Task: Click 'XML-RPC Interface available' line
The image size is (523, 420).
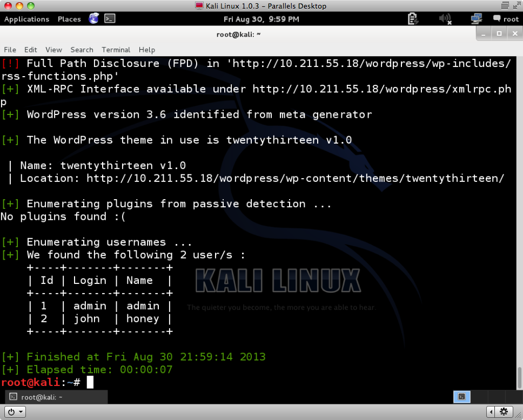Action: click(x=256, y=95)
